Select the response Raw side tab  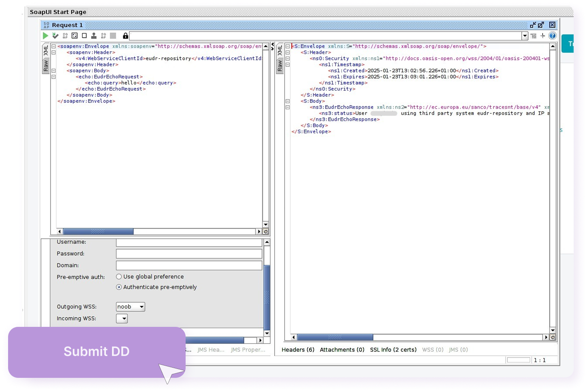[x=280, y=66]
